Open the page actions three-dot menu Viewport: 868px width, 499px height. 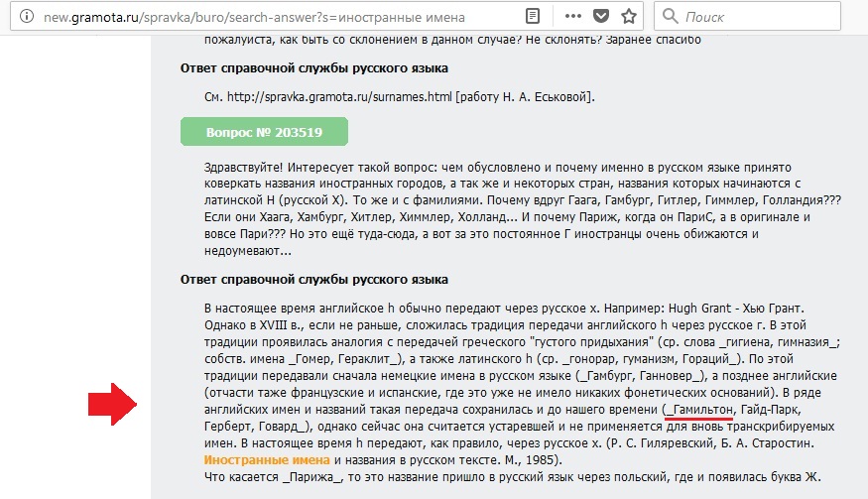point(574,16)
